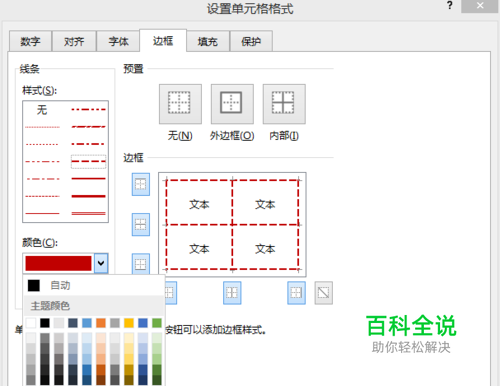
Task: Toggle the diagonal-down border button
Action: (x=323, y=293)
